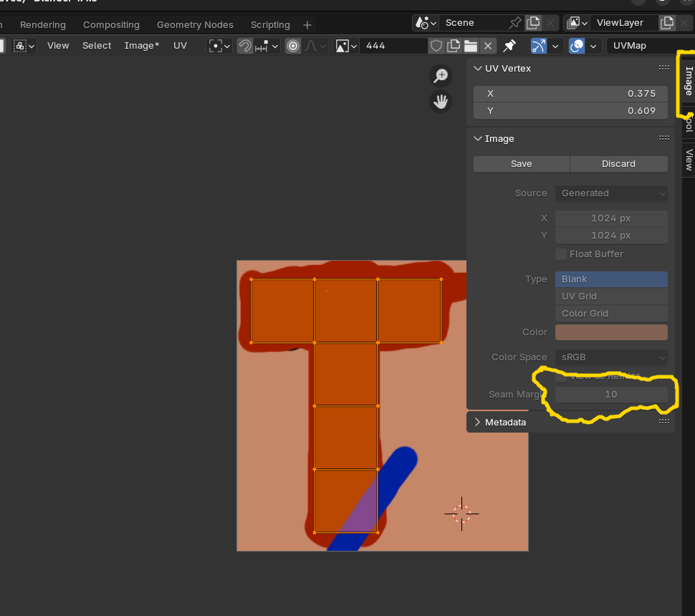Open the View sidebar tab
The image size is (695, 616).
(689, 160)
